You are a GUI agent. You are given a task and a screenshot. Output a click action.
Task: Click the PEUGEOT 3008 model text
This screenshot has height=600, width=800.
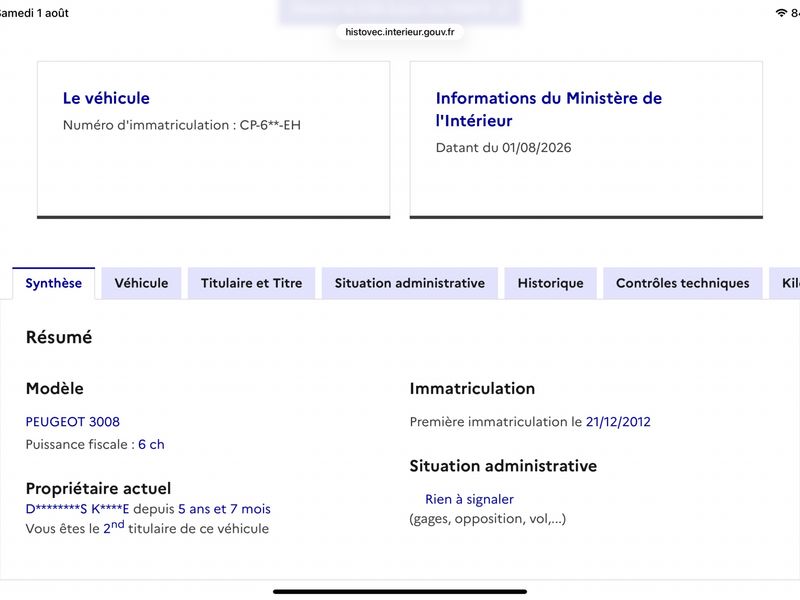click(x=73, y=422)
